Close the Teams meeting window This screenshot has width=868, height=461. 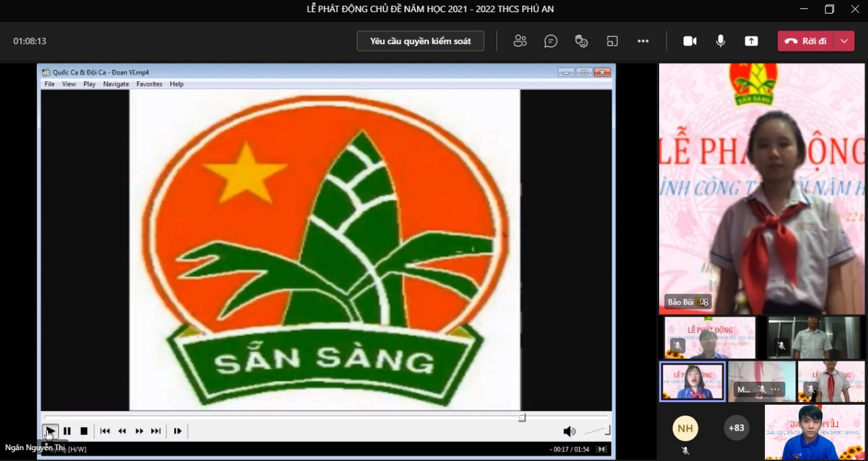click(855, 9)
